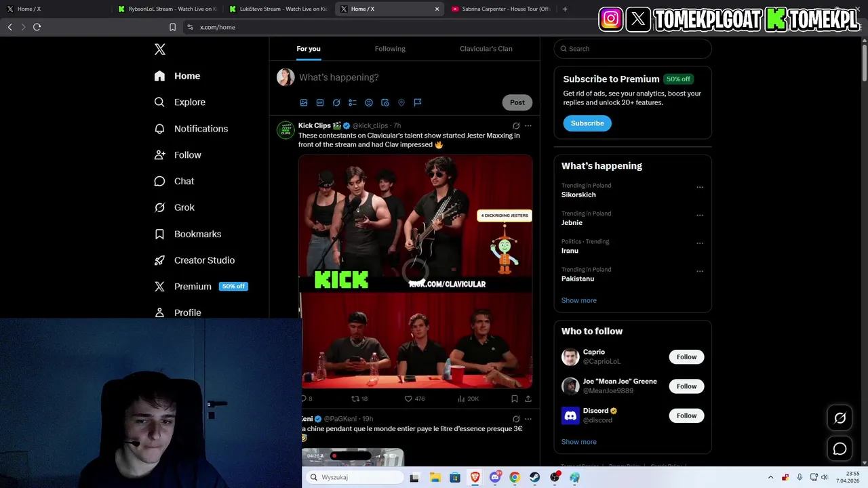The height and width of the screenshot is (488, 868).
Task: Open Bookmarks in the sidebar
Action: [x=188, y=234]
